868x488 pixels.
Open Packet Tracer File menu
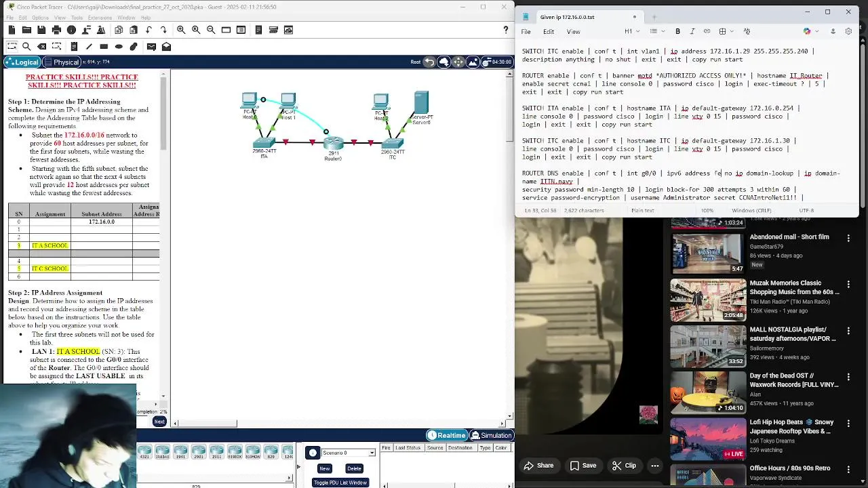tap(10, 18)
